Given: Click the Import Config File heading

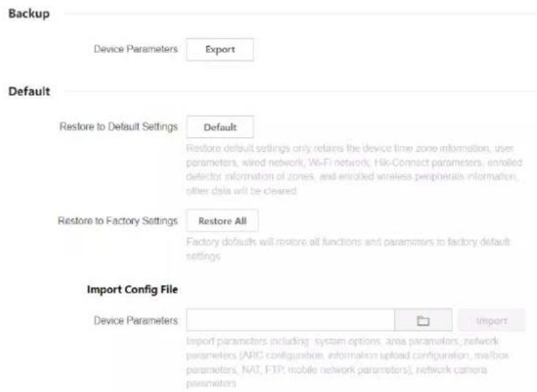Looking at the screenshot, I should click(132, 289).
